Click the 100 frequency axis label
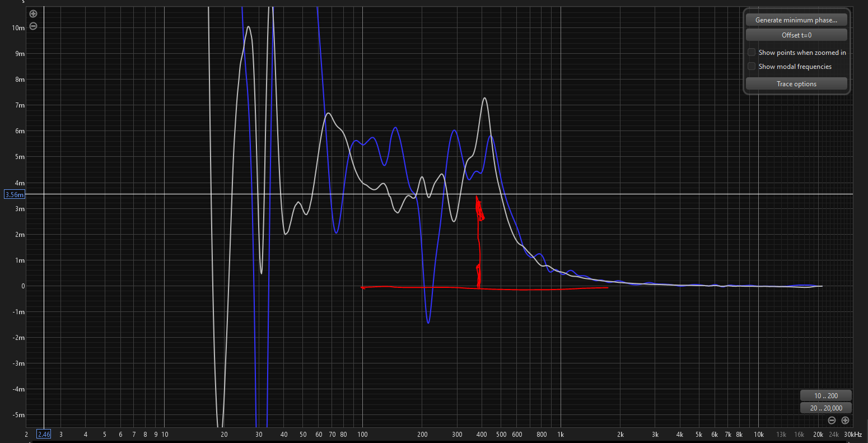The width and height of the screenshot is (868, 443). (362, 435)
